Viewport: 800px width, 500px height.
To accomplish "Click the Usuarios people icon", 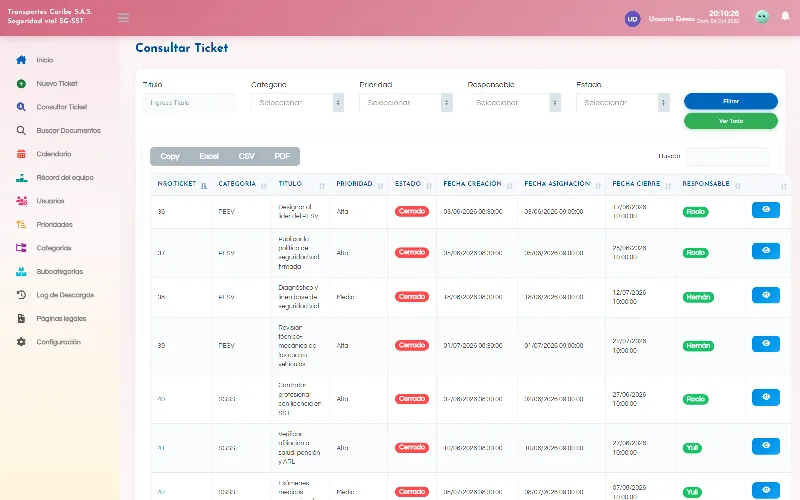I will (x=21, y=201).
